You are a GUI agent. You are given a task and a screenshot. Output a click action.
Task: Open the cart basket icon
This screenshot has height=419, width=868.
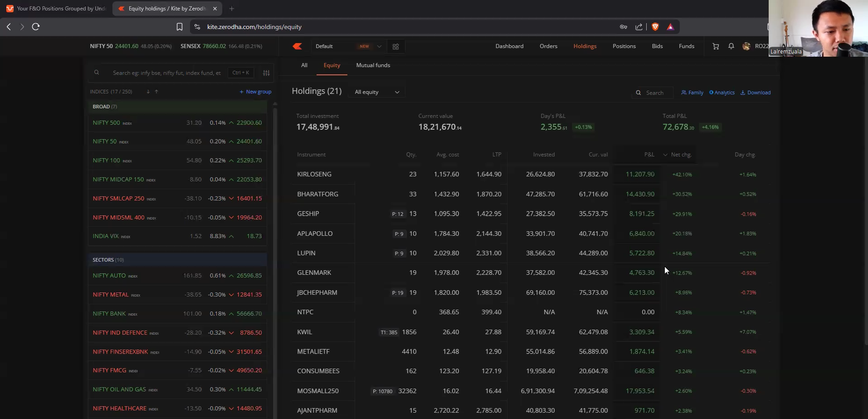pyautogui.click(x=716, y=46)
